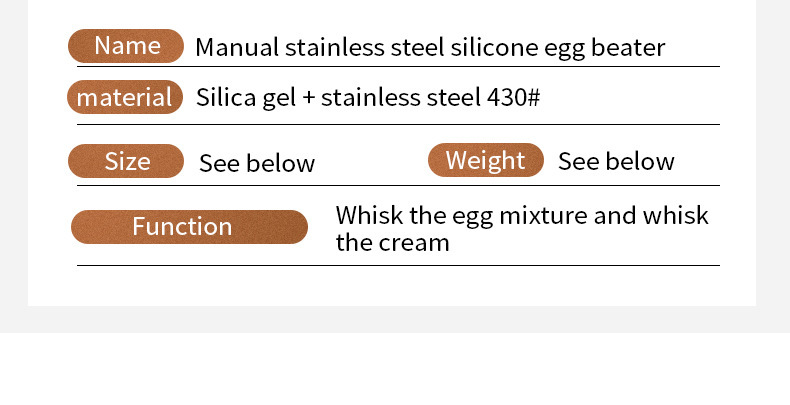The width and height of the screenshot is (790, 405).
Task: Click "See below" beside the Weight label
Action: (x=616, y=162)
